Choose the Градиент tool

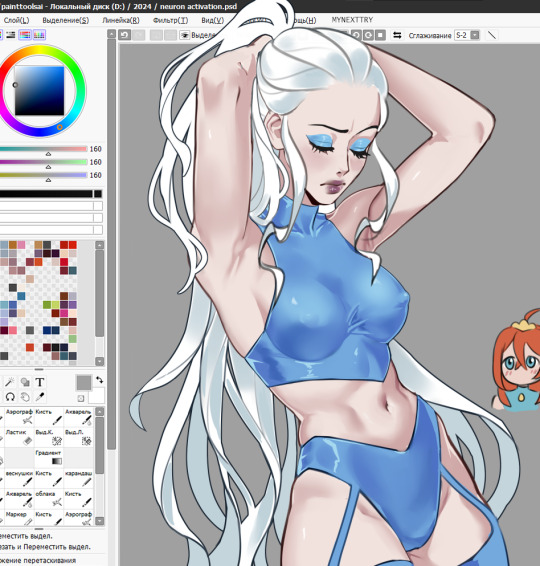[x=48, y=457]
